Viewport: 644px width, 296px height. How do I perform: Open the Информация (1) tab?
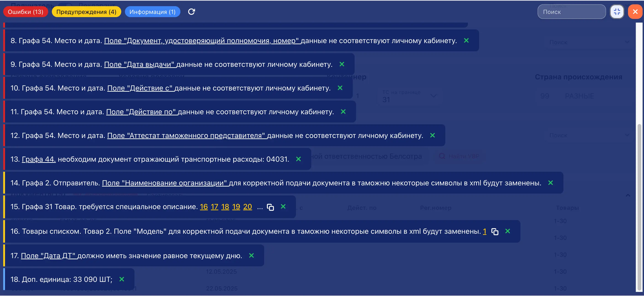click(153, 11)
